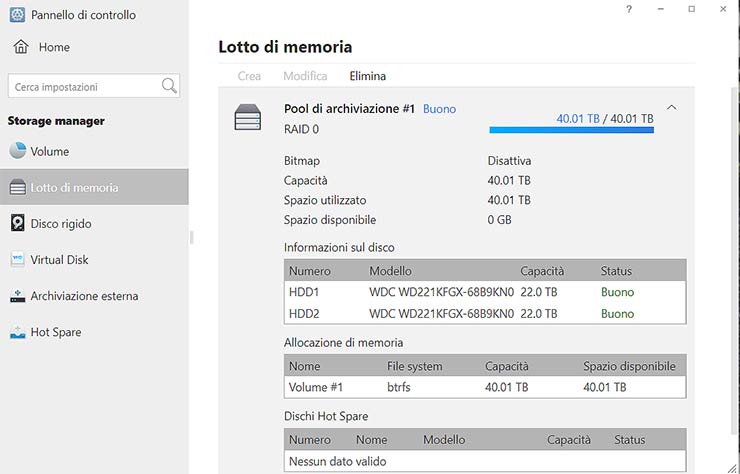
Task: Click the Lotto di memoria stack icon
Action: pos(18,187)
